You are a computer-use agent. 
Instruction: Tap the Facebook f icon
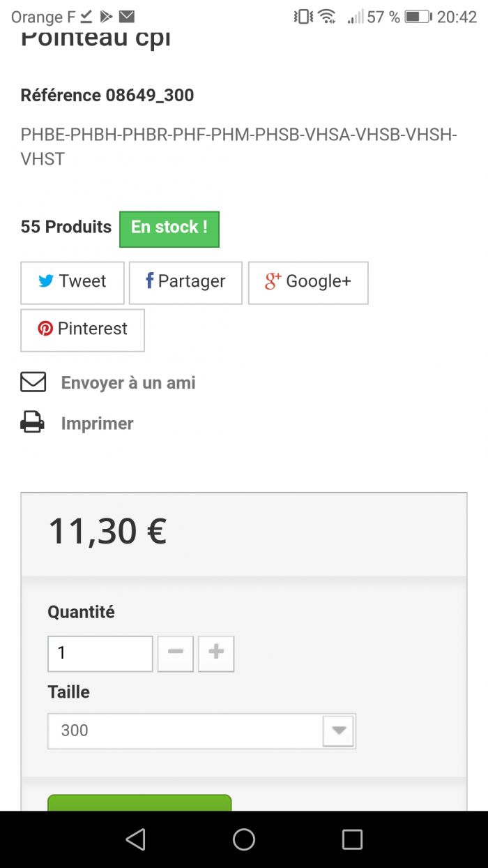tap(149, 280)
